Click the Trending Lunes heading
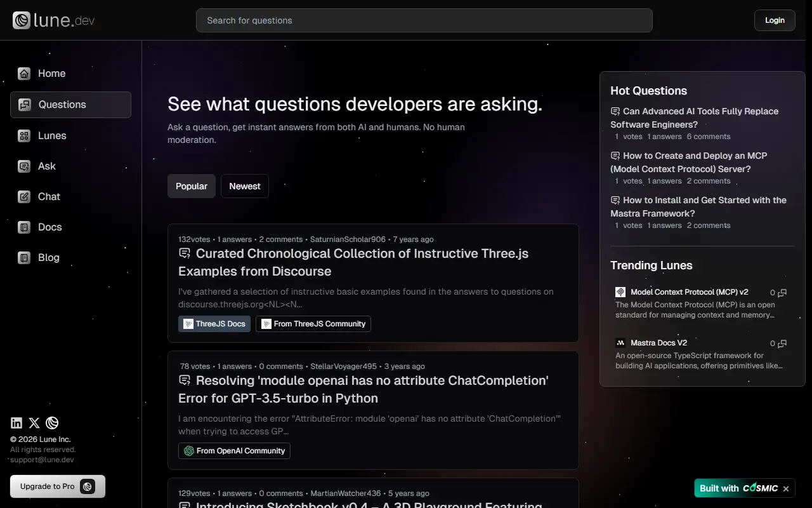Viewport: 812px width, 508px height. [652, 265]
